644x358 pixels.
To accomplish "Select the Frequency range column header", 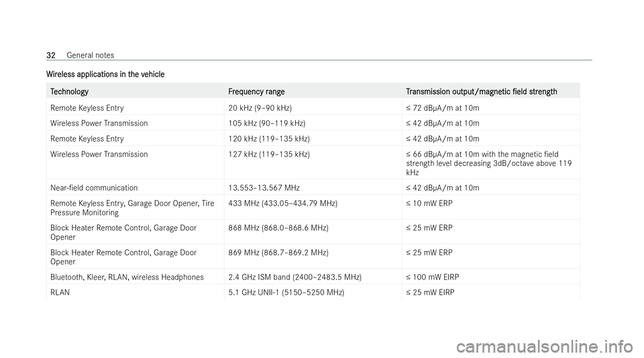I will click(256, 91).
